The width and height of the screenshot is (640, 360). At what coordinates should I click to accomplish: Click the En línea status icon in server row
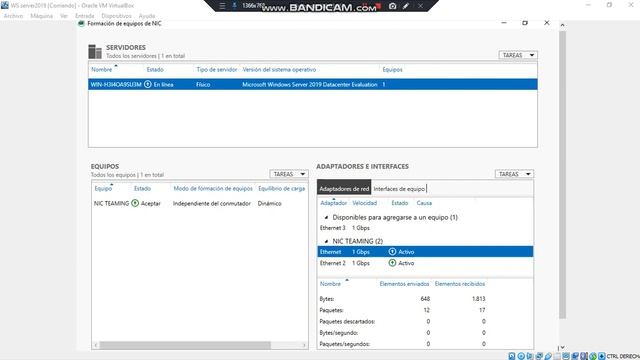click(148, 84)
